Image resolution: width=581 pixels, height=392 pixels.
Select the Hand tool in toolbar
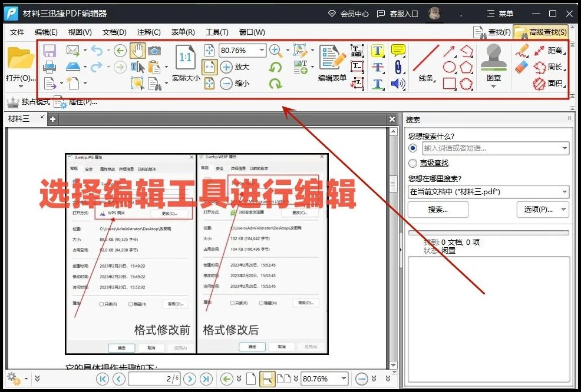(x=138, y=51)
